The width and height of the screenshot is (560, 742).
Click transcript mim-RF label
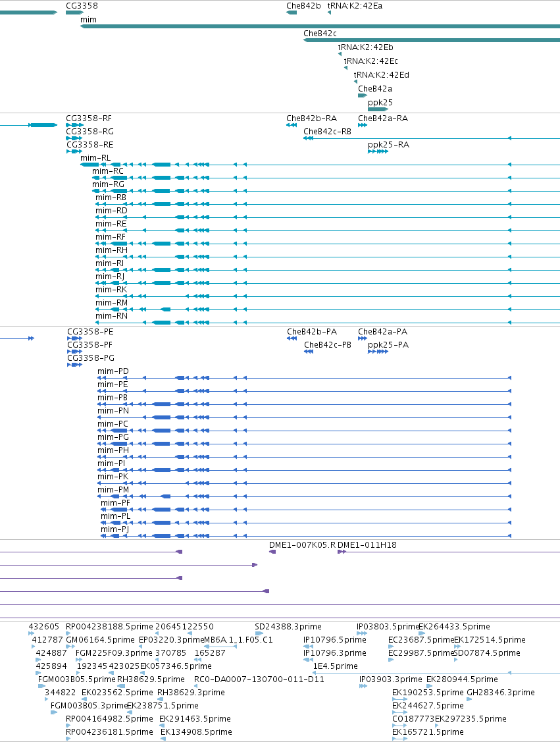click(x=111, y=237)
